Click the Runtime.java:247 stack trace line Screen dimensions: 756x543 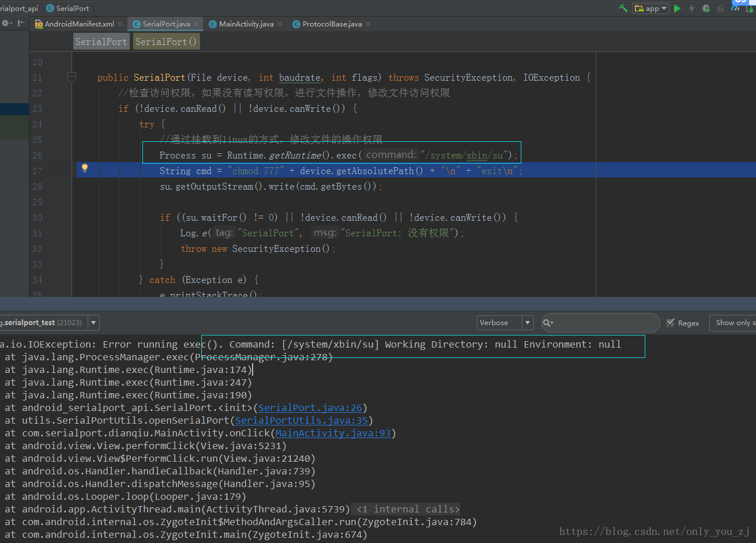coord(129,382)
